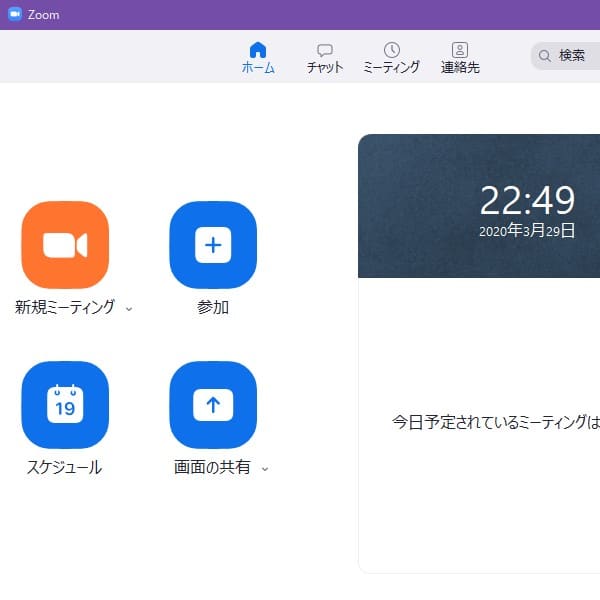Image resolution: width=600 pixels, height=600 pixels.
Task: Switch to the ホーム tab
Action: click(x=258, y=58)
